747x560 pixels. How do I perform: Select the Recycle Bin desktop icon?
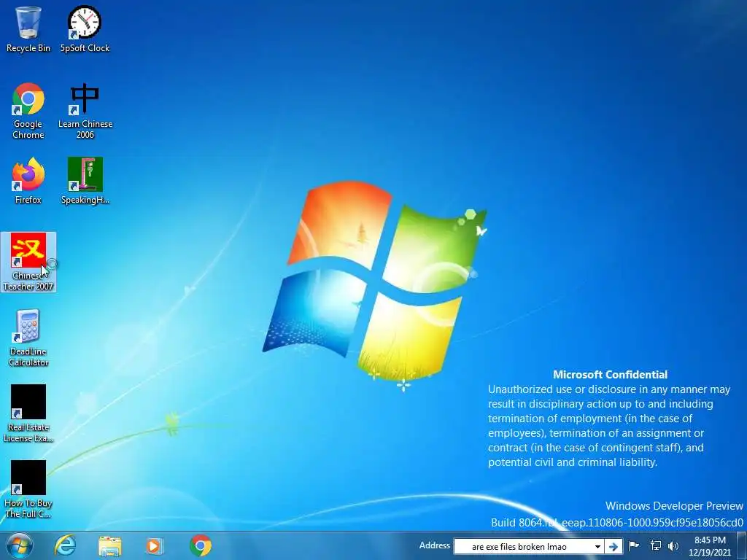28,29
